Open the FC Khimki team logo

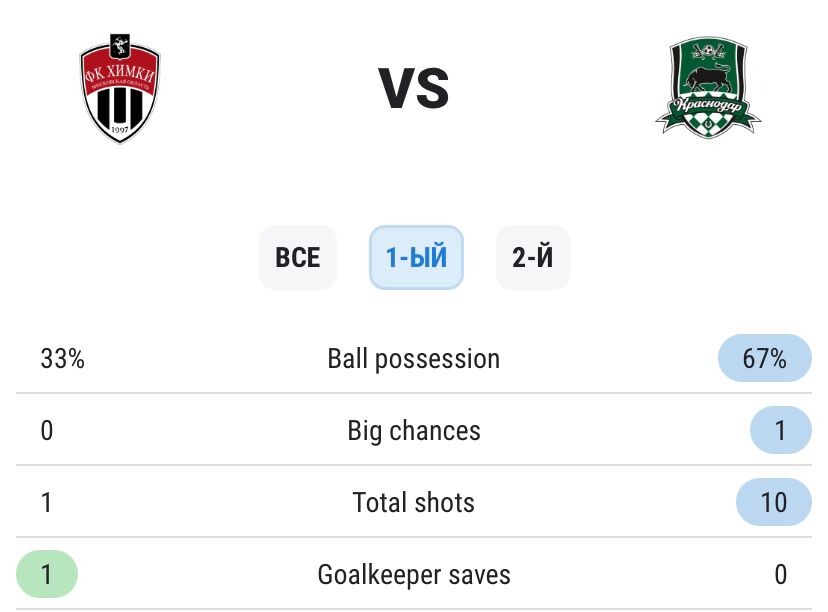[x=119, y=88]
